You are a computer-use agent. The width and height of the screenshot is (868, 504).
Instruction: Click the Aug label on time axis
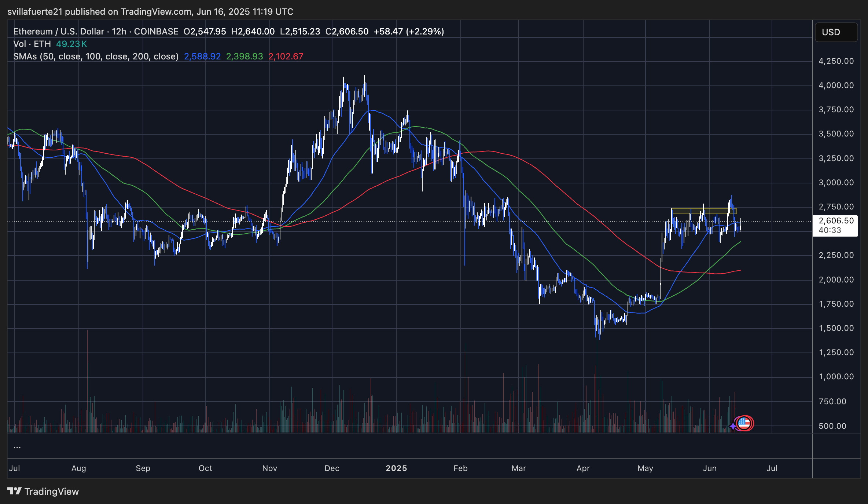79,468
